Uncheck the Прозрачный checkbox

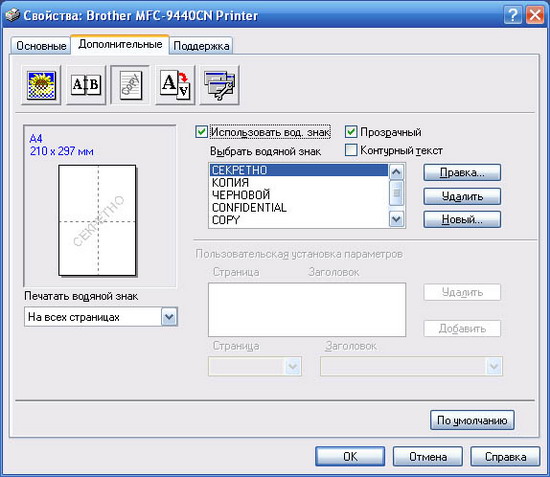coord(351,132)
